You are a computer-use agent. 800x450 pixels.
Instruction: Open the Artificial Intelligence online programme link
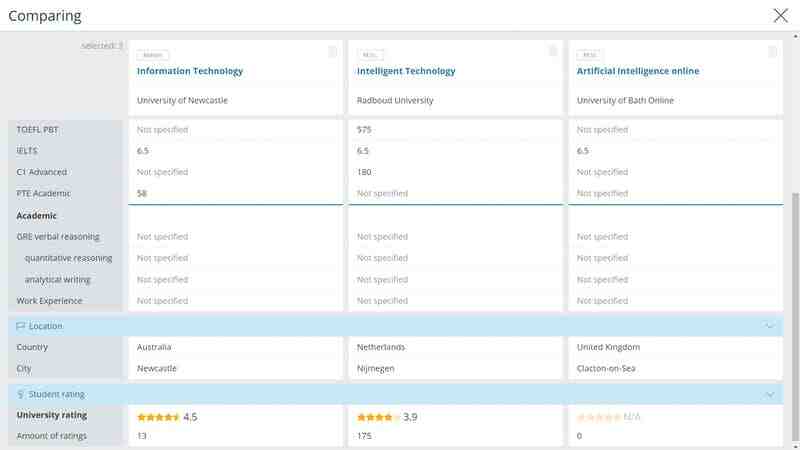click(x=638, y=71)
